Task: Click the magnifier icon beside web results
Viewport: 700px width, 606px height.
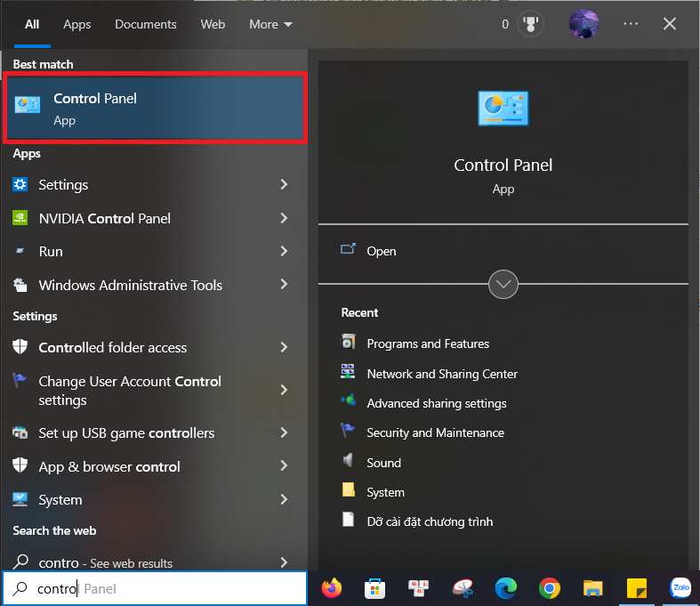Action: [20, 562]
